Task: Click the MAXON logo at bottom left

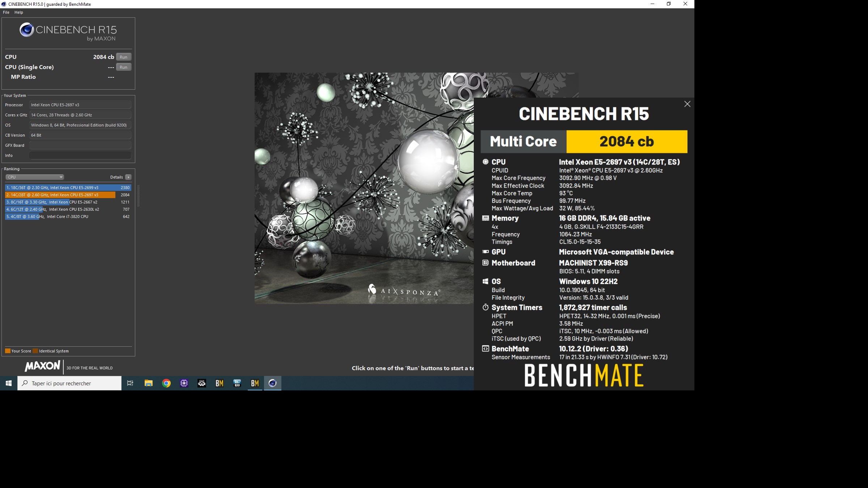Action: (x=42, y=366)
